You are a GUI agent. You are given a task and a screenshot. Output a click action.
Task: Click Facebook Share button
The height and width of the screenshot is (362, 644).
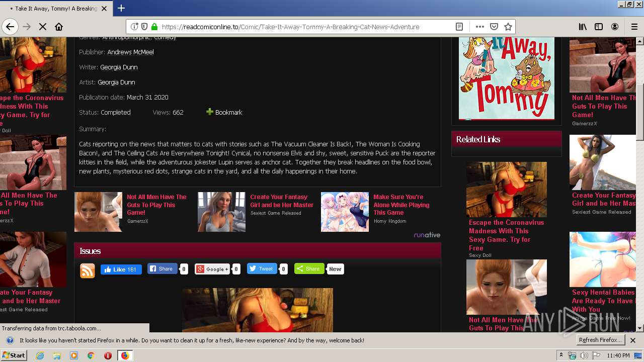click(162, 269)
